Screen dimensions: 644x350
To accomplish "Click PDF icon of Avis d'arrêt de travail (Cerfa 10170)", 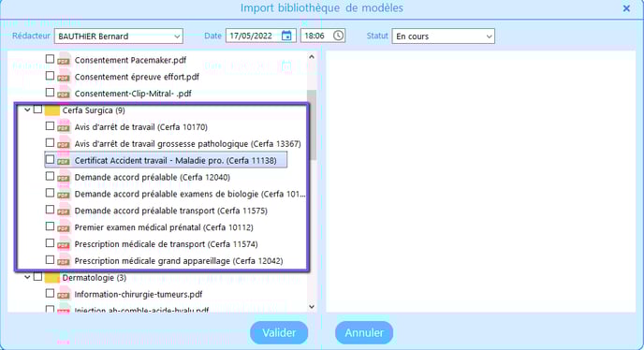I will (x=64, y=127).
